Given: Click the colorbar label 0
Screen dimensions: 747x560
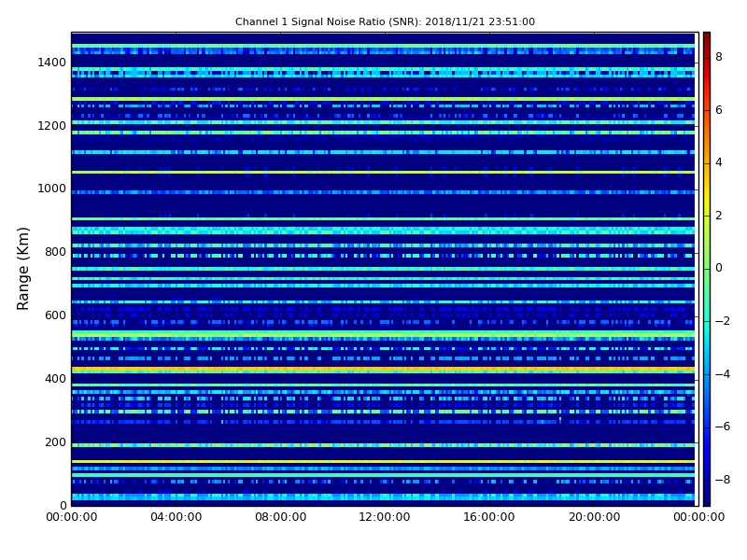Looking at the screenshot, I should coord(719,268).
